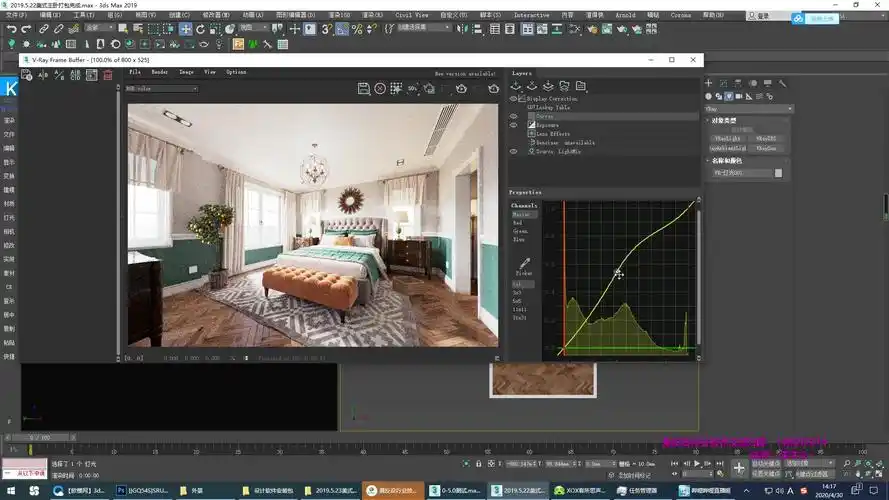Open Create tab plus icon in command panel

tap(708, 83)
